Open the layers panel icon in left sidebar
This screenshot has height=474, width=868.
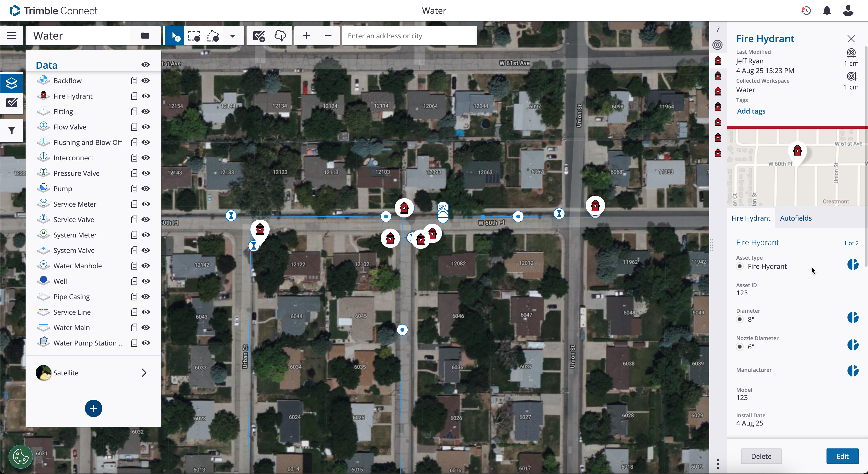coord(11,83)
